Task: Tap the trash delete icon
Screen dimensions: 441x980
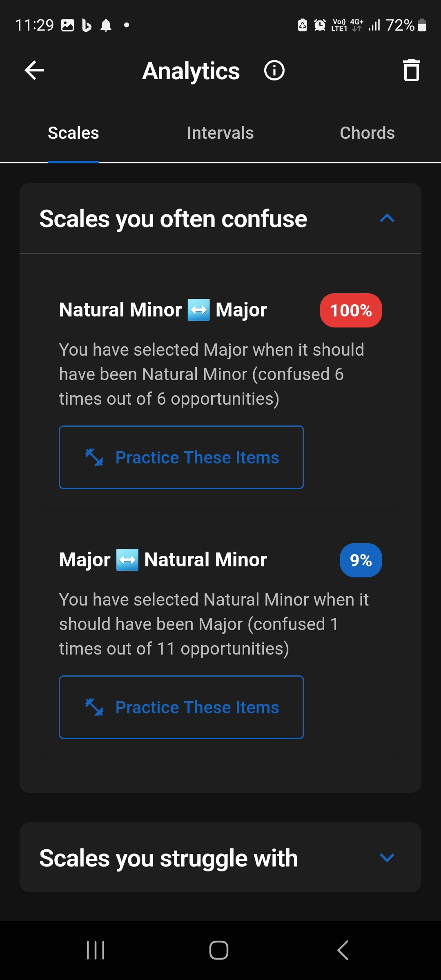Action: pos(411,70)
